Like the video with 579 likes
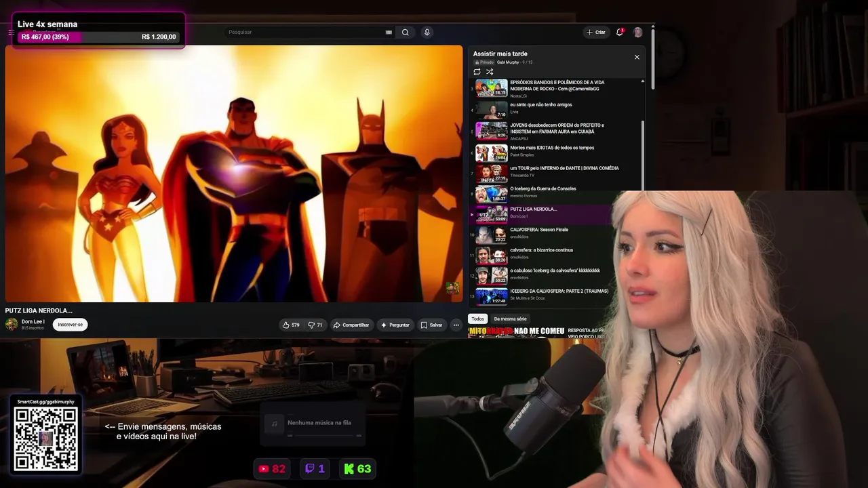The height and width of the screenshot is (488, 868). point(291,325)
